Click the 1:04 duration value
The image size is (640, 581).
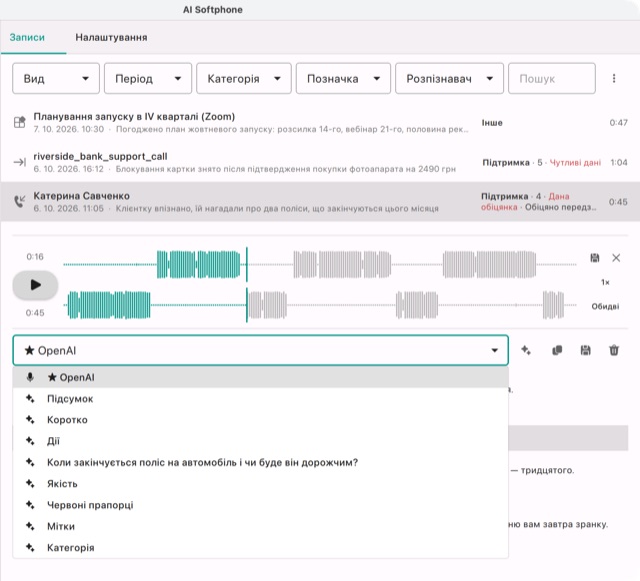tap(619, 163)
